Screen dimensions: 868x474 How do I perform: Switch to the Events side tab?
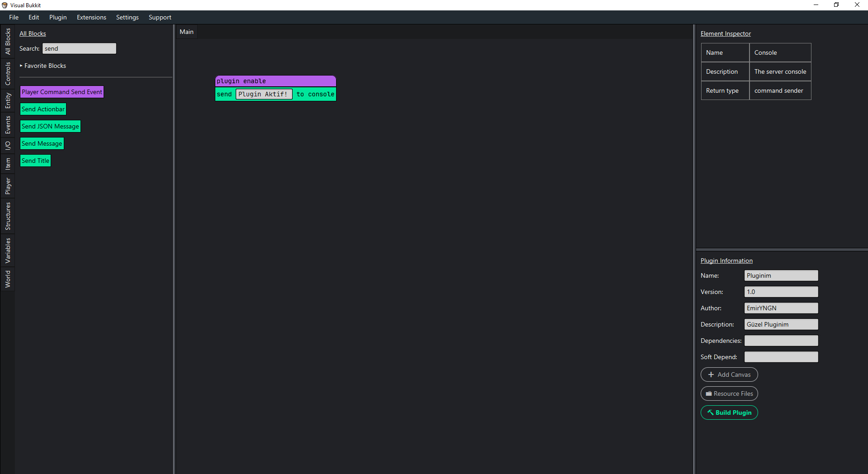click(8, 125)
